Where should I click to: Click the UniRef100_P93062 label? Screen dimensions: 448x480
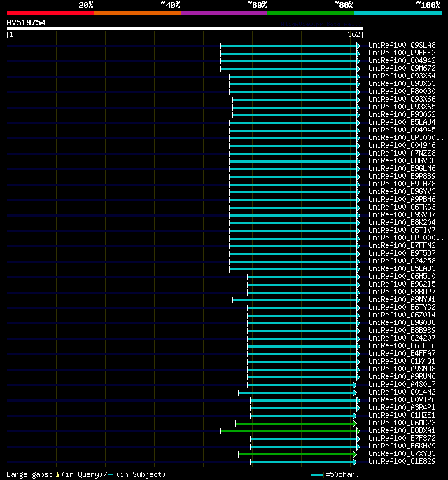[402, 114]
